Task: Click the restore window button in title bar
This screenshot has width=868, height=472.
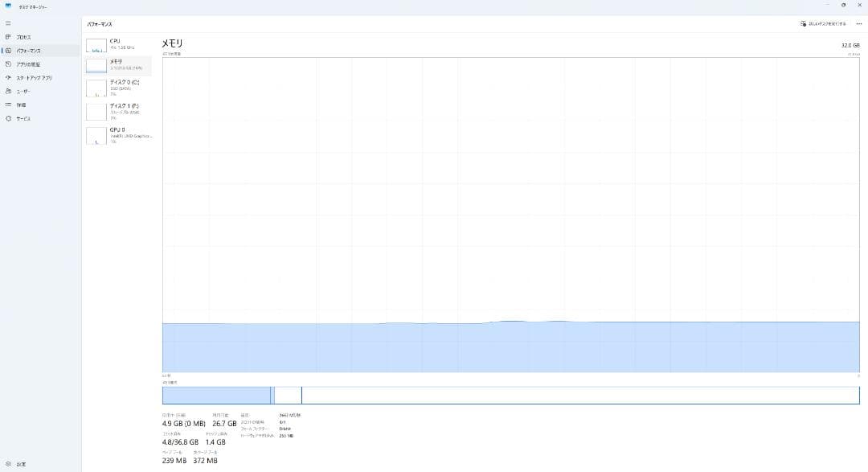Action: tap(843, 5)
